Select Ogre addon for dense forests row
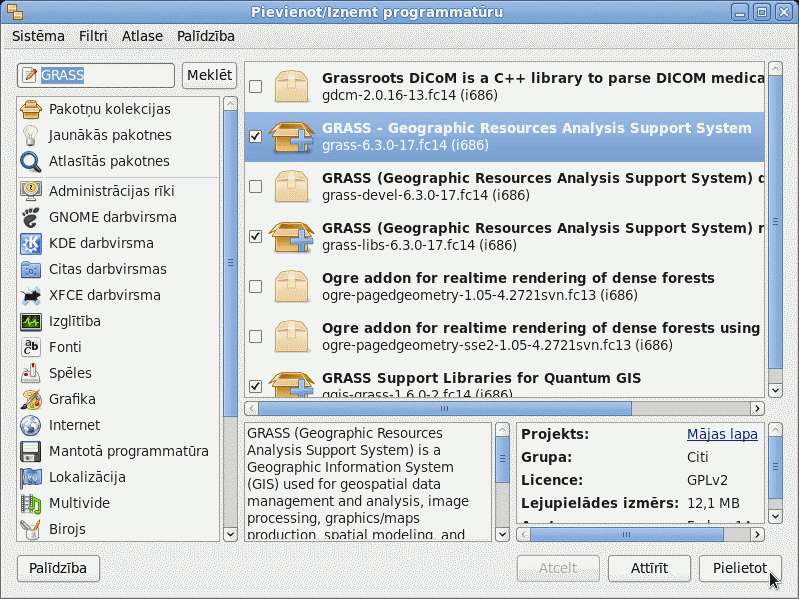The image size is (799, 599). 504,286
